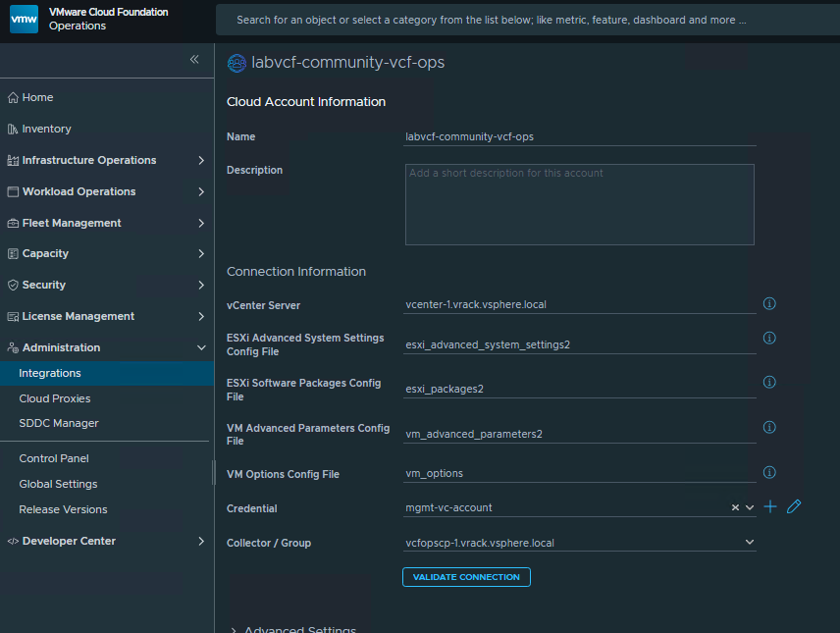View info for VM Advanced Parameters Config
The image size is (840, 633).
(769, 428)
